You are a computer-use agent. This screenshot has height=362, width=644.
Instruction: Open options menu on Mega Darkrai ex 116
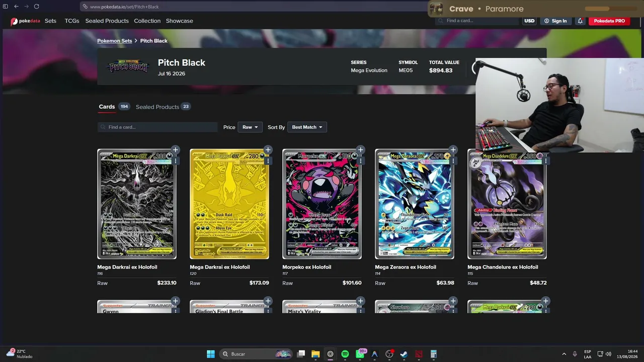point(175,161)
